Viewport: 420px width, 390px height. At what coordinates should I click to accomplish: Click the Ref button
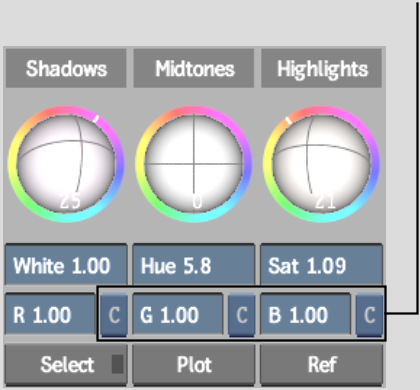[321, 365]
